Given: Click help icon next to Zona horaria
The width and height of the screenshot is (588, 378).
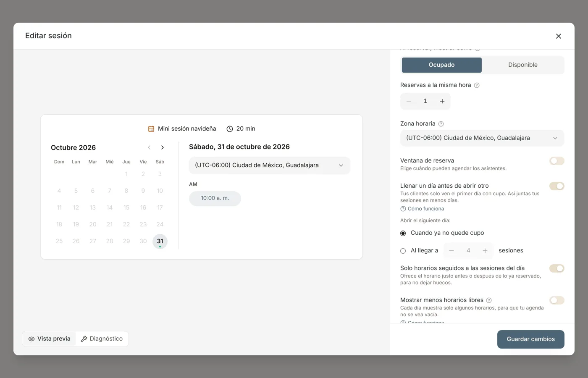Looking at the screenshot, I should coord(441,124).
